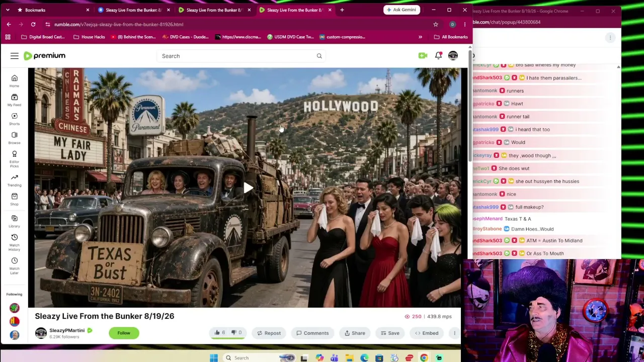Screen dimensions: 644x362
Task: Open File Explorer from the taskbar
Action: click(x=349, y=358)
